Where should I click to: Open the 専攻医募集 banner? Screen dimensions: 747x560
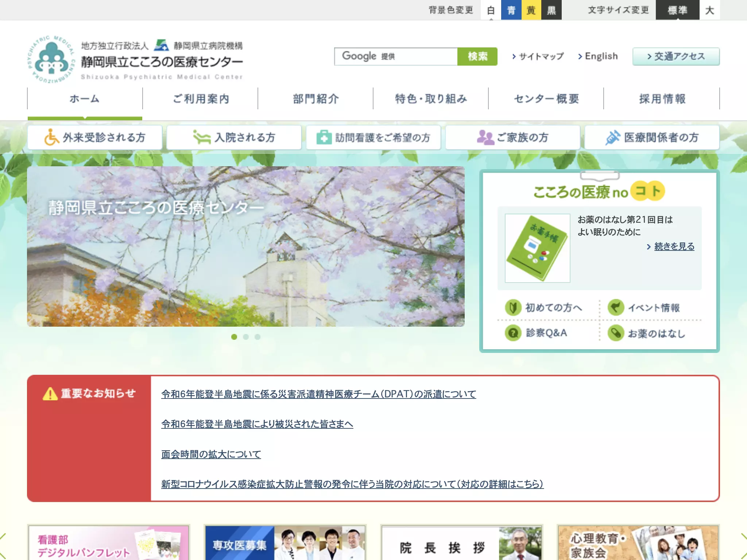(x=285, y=543)
